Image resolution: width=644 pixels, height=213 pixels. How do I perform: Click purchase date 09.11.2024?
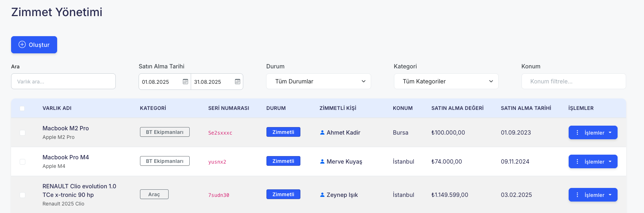(515, 161)
